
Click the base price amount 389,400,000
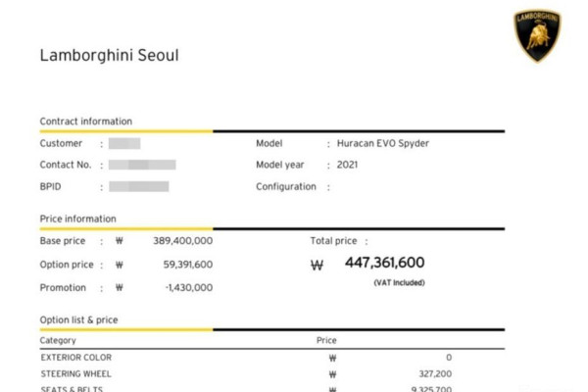pyautogui.click(x=183, y=240)
